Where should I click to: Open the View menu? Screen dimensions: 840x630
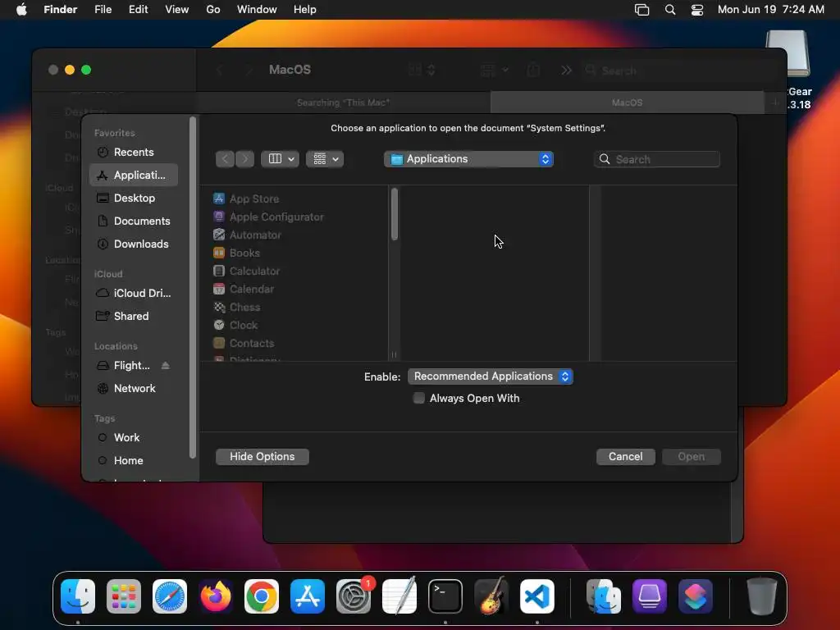click(177, 10)
